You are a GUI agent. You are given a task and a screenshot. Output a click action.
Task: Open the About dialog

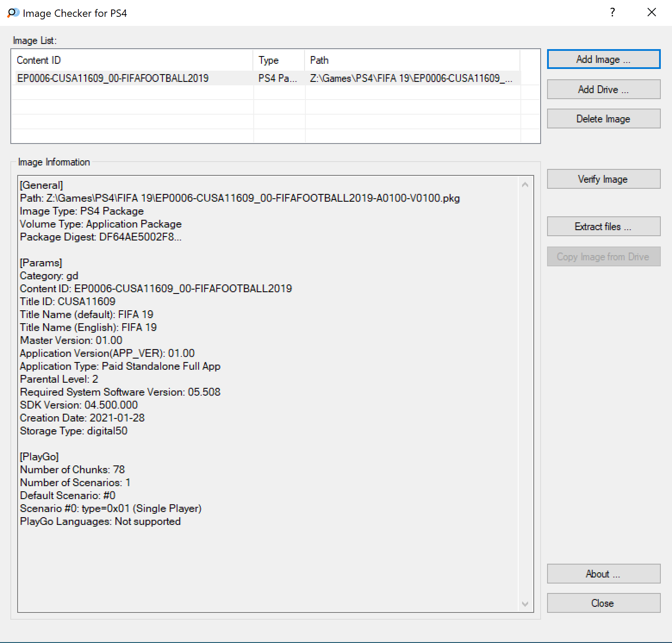(604, 574)
